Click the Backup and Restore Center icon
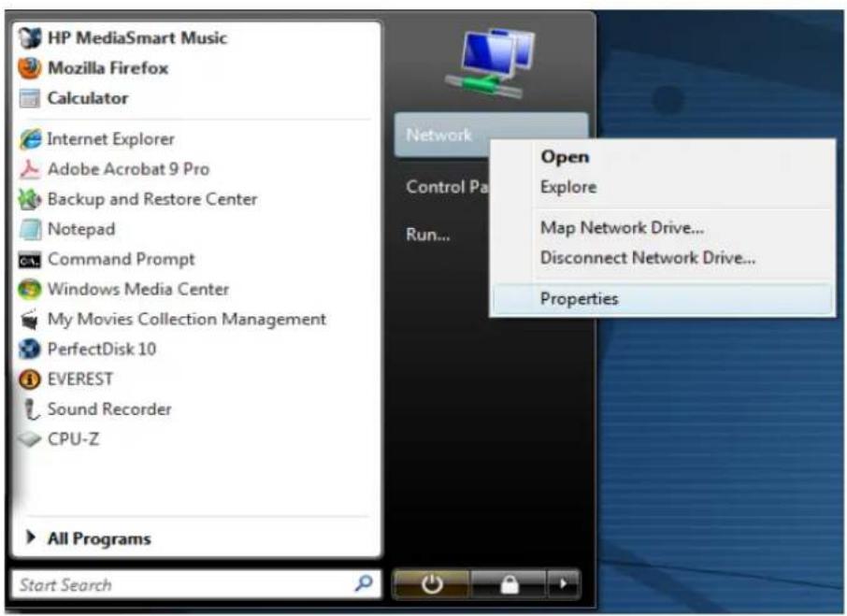This screenshot has width=847, height=616. pos(30,199)
